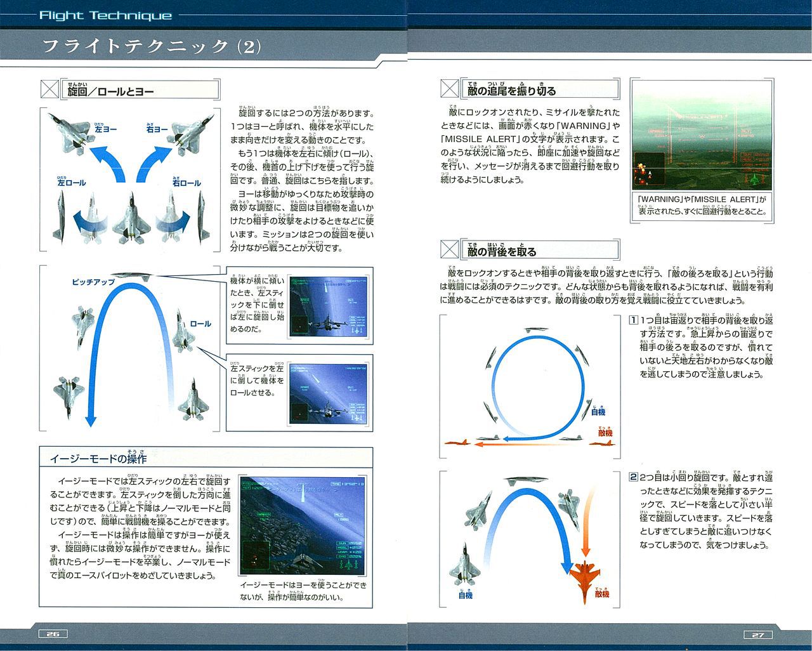Click the paragraph starting 敵にロックオンされたり
812x651 pixels.
pyautogui.click(x=530, y=145)
